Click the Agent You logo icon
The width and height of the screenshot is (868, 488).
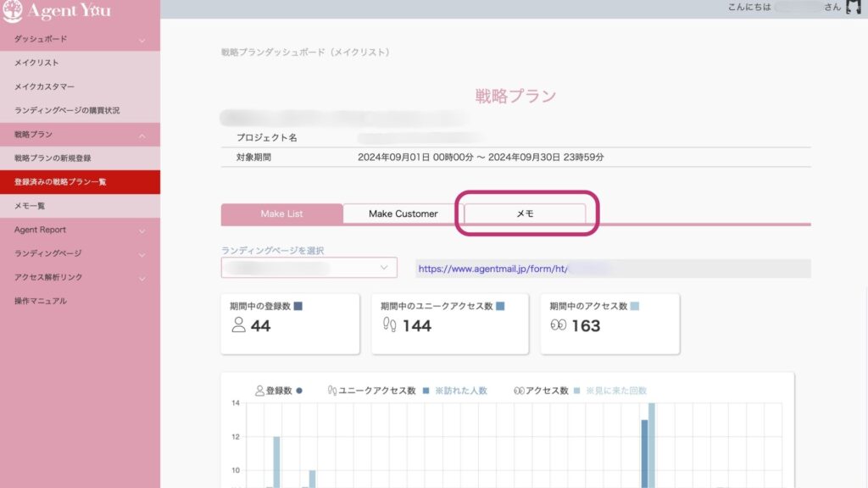click(12, 11)
